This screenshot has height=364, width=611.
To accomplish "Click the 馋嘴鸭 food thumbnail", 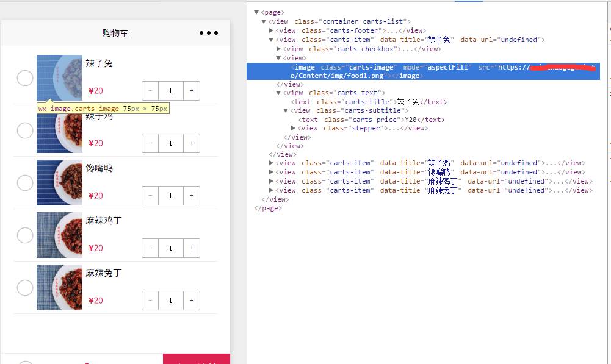I will (x=59, y=183).
